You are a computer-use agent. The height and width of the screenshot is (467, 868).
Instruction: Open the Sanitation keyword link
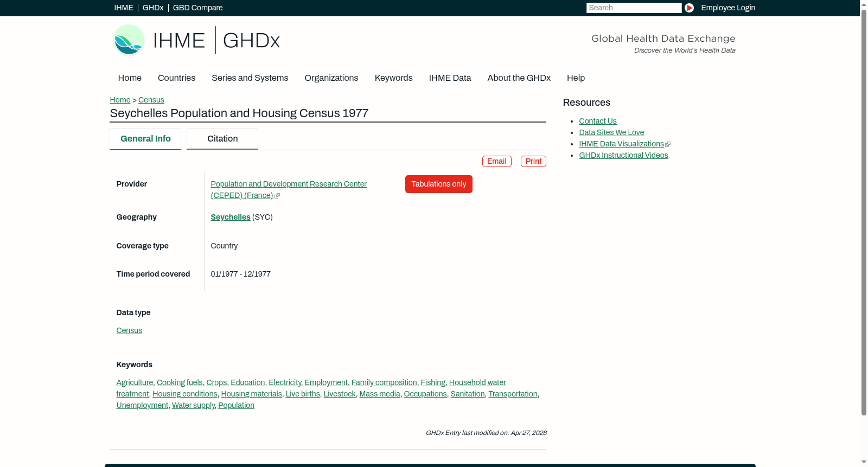[x=468, y=394]
